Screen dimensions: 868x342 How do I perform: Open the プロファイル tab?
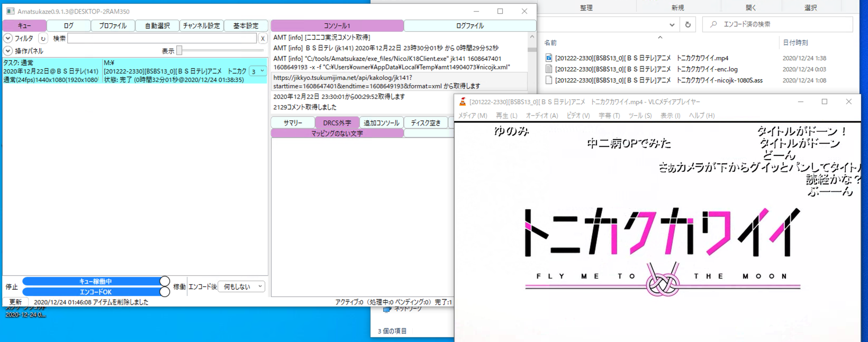[113, 25]
